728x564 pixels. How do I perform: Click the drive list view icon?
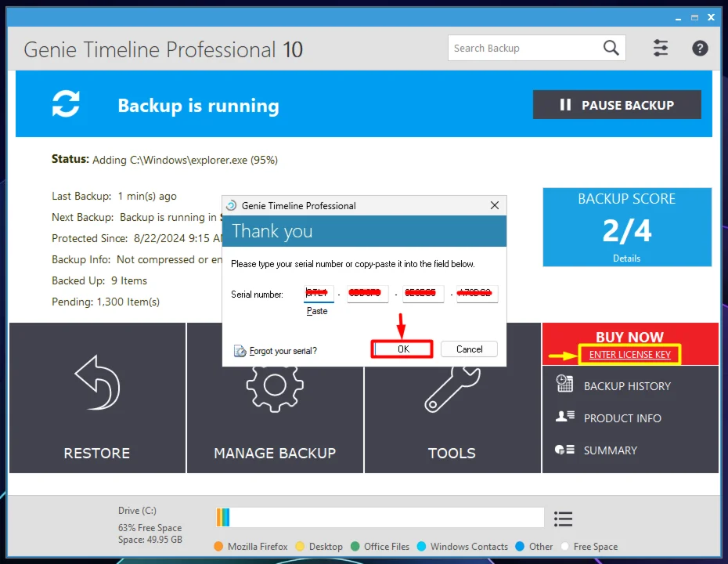click(563, 519)
